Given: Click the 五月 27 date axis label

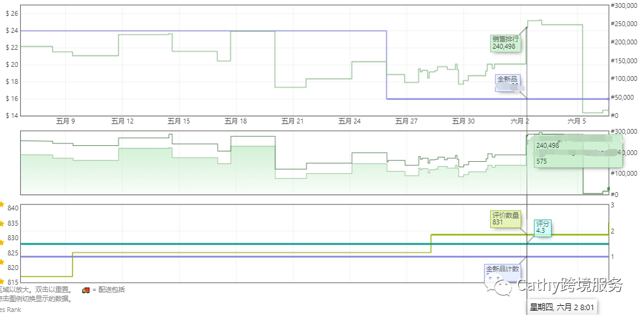Looking at the screenshot, I should [x=407, y=121].
